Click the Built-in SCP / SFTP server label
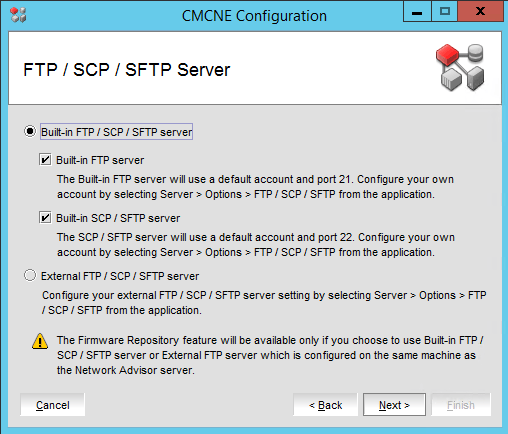Screen dimensions: 508x434 point(118,218)
